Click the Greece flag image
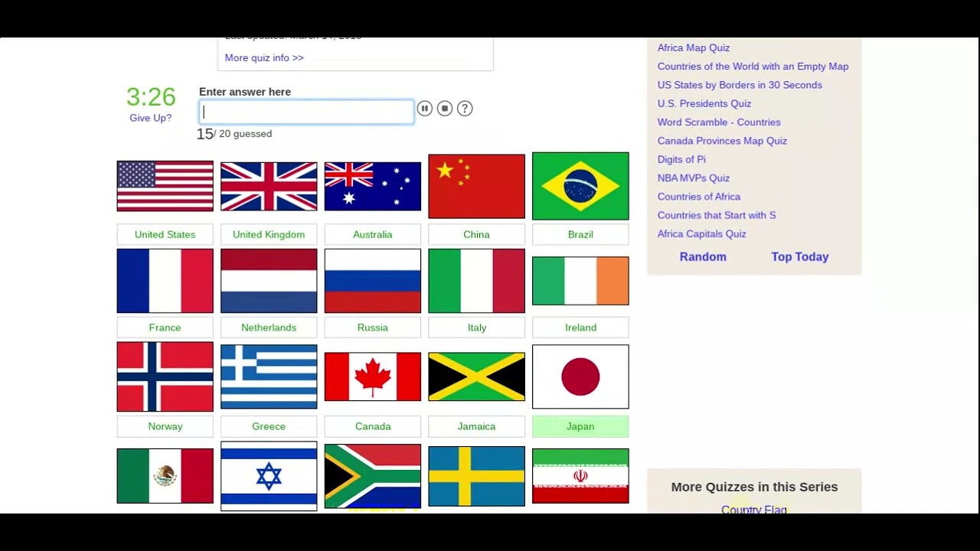This screenshot has height=551, width=980. pos(269,377)
